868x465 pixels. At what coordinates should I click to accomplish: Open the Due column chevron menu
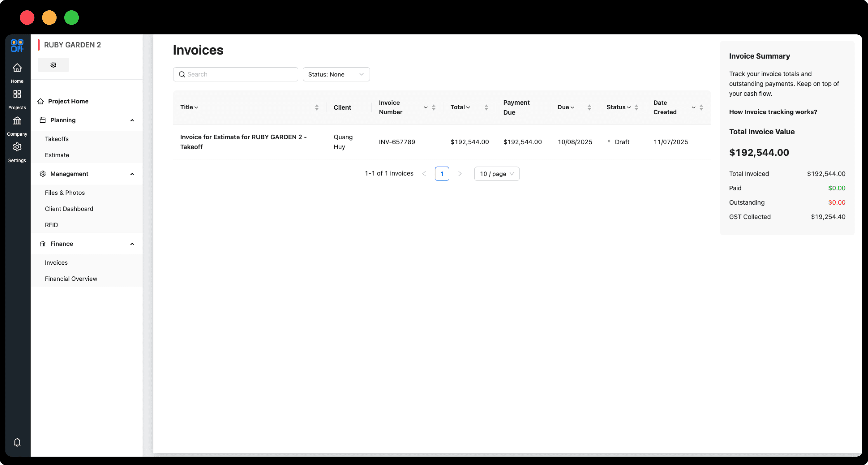click(572, 107)
